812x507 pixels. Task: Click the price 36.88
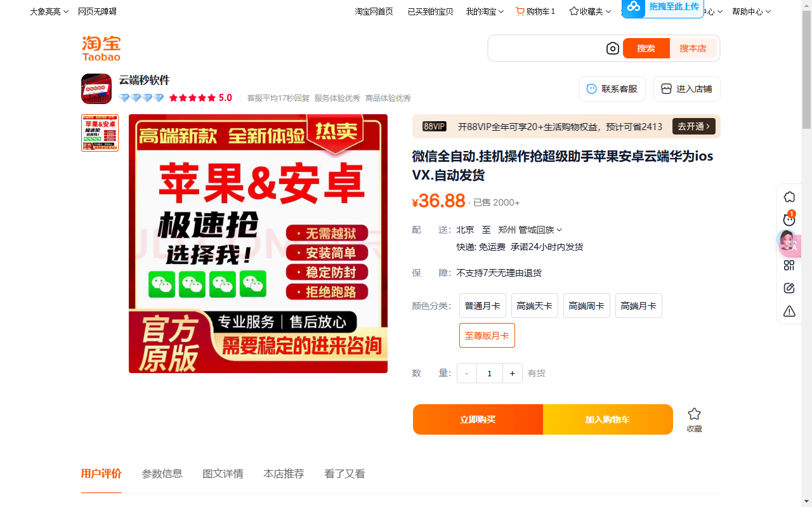pos(439,201)
